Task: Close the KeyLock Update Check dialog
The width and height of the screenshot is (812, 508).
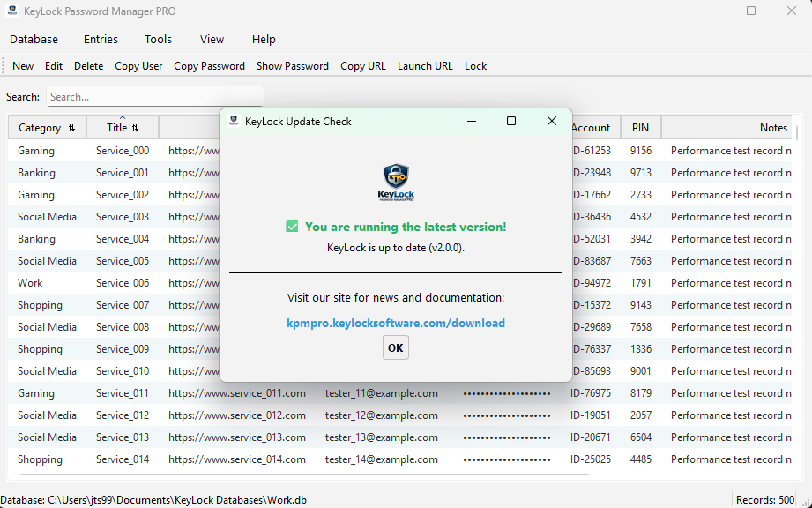Action: tap(552, 121)
